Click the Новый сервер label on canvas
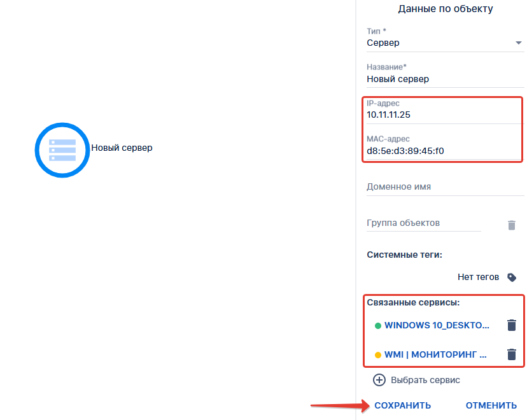527x420 pixels. pyautogui.click(x=122, y=148)
